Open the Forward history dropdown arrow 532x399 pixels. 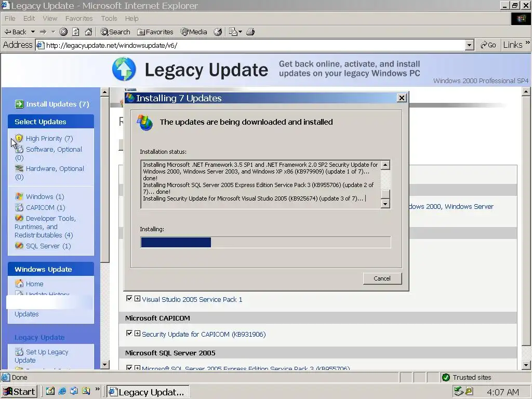pyautogui.click(x=53, y=32)
